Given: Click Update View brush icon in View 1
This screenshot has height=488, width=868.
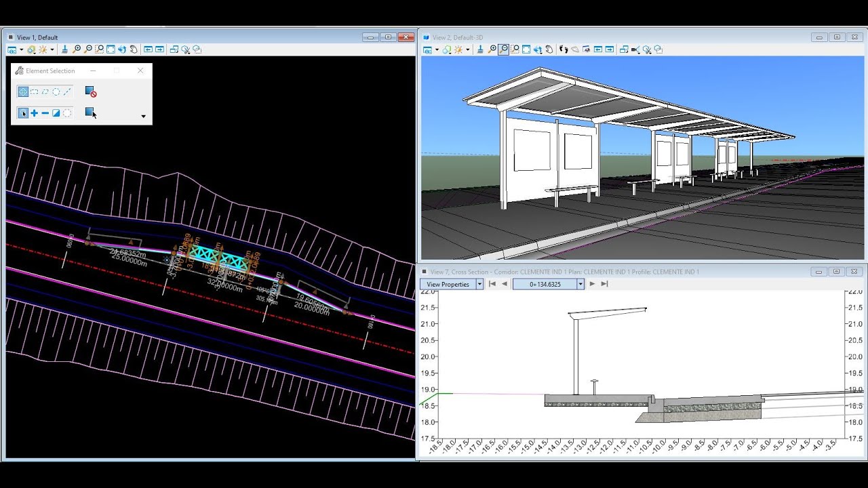Looking at the screenshot, I should pyautogui.click(x=65, y=49).
